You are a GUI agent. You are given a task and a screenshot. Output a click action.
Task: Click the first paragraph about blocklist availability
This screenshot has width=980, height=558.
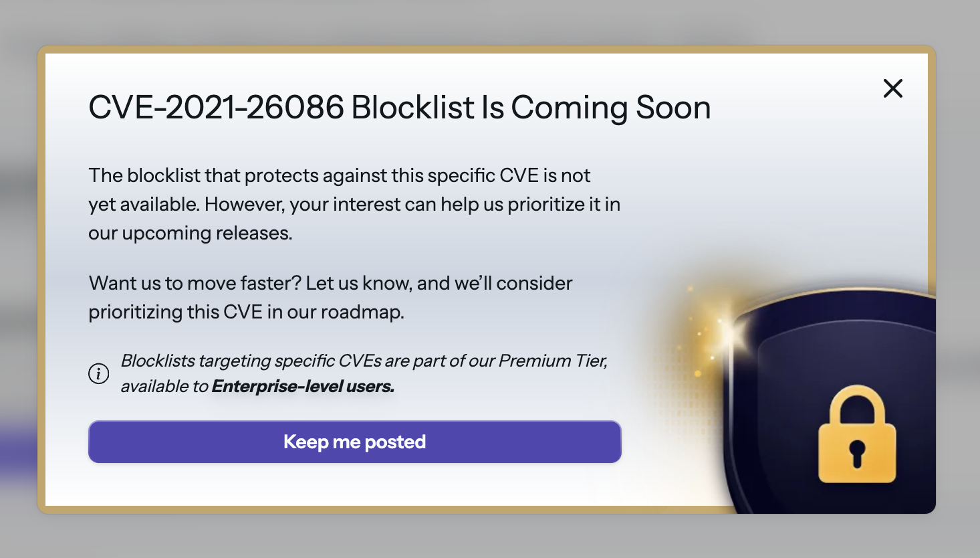pyautogui.click(x=354, y=204)
